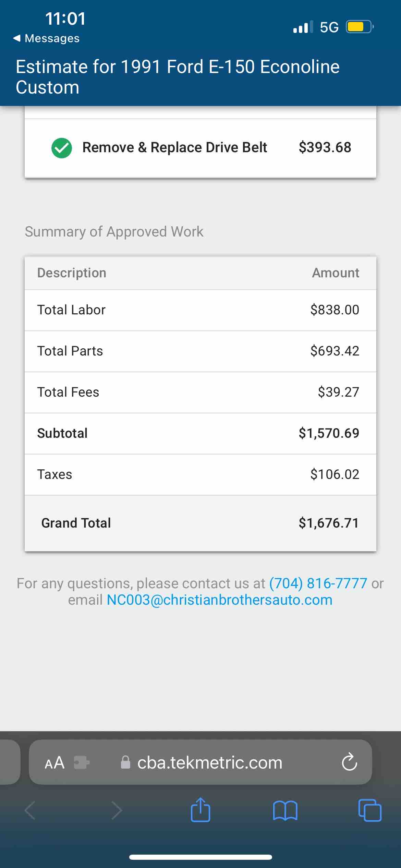Tap the page title Estimate header
401x868 pixels.
pos(178,77)
